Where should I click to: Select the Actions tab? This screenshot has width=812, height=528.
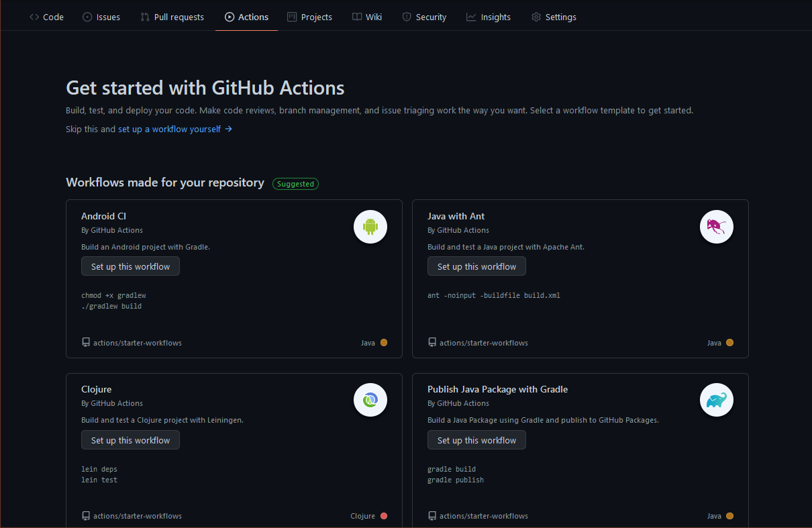point(246,17)
